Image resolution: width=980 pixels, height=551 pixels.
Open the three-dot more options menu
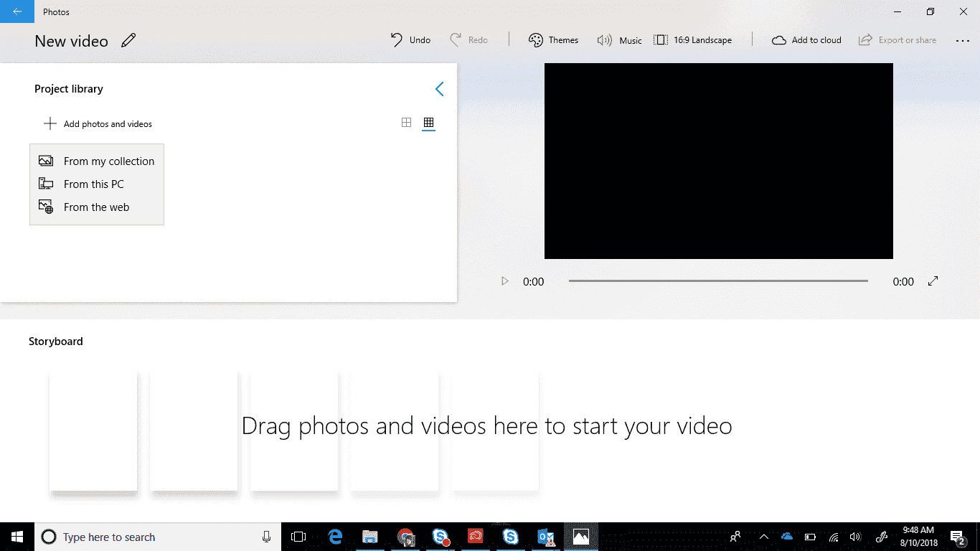point(962,41)
